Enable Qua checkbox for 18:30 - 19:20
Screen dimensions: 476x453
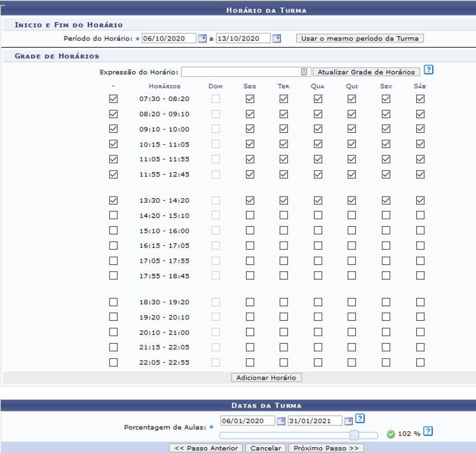(x=317, y=302)
